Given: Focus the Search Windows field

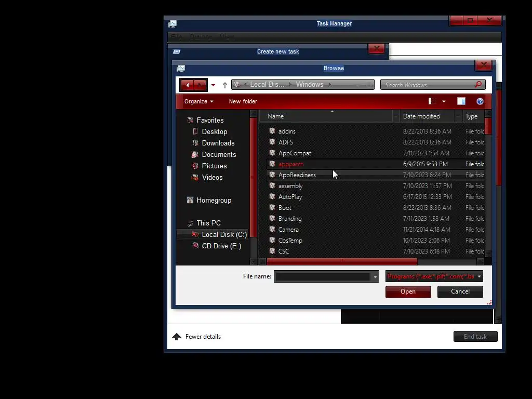Looking at the screenshot, I should 428,85.
